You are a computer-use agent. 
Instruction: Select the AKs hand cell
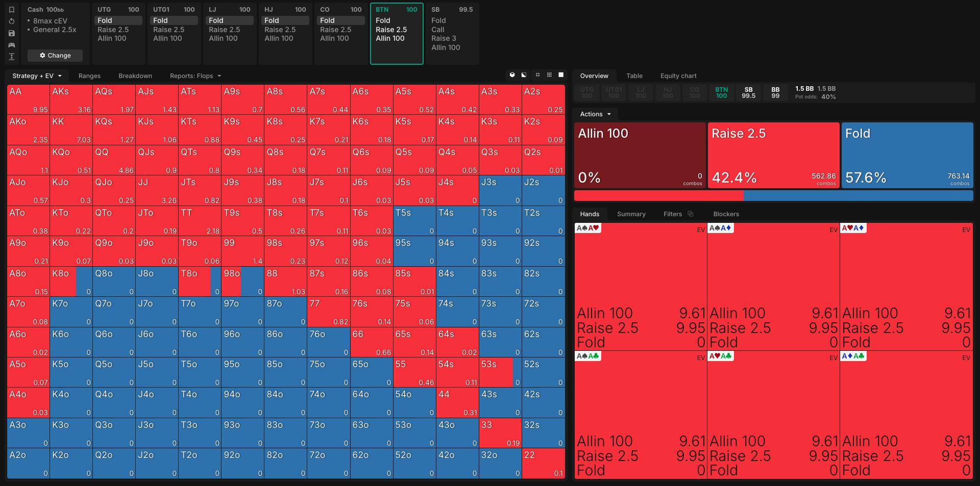click(71, 99)
